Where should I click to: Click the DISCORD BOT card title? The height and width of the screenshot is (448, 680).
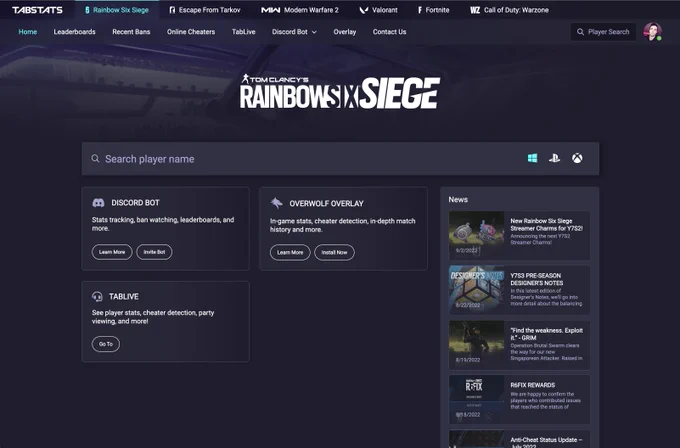pos(135,203)
